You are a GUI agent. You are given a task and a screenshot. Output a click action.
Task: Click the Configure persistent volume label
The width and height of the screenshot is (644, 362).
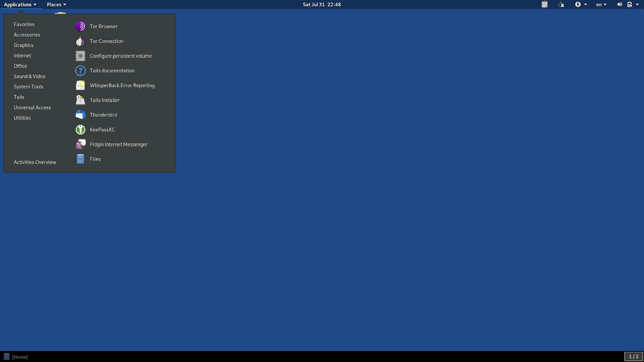tap(121, 56)
